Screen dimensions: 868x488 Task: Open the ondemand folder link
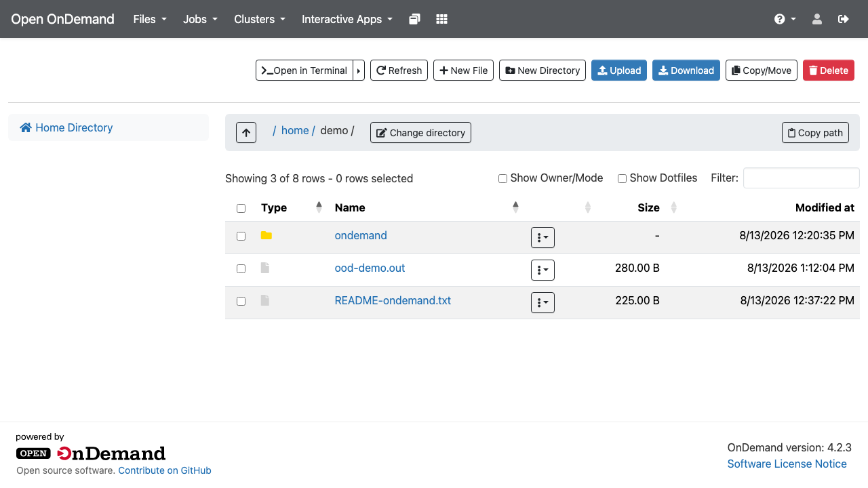pos(361,236)
